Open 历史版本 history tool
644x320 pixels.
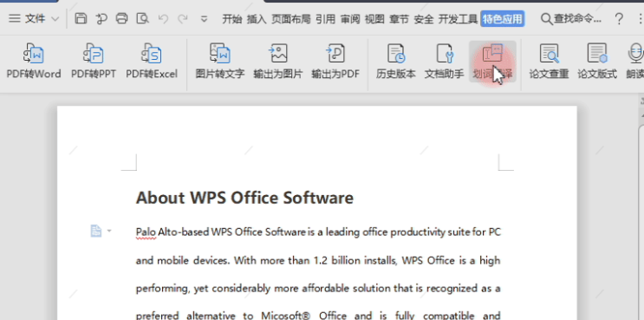(396, 61)
